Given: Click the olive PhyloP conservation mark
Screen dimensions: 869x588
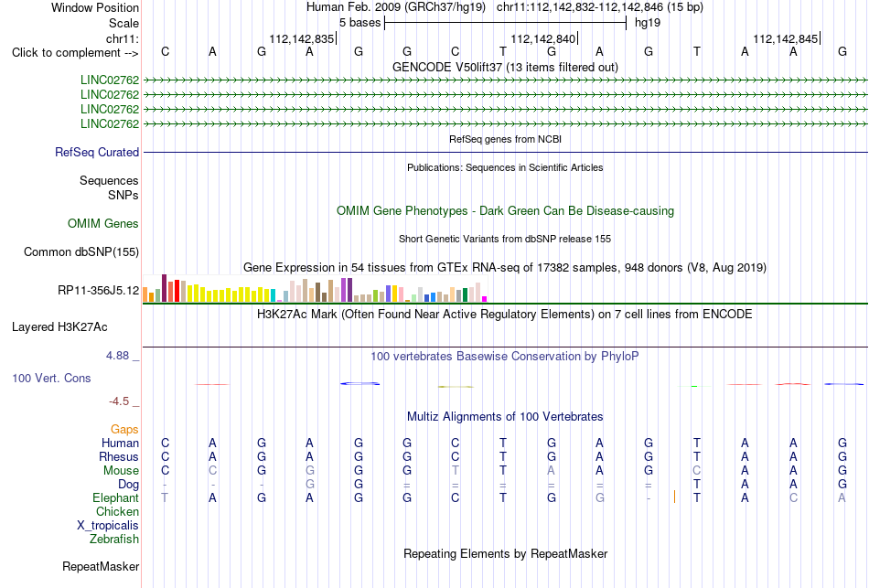Looking at the screenshot, I should 456,386.
